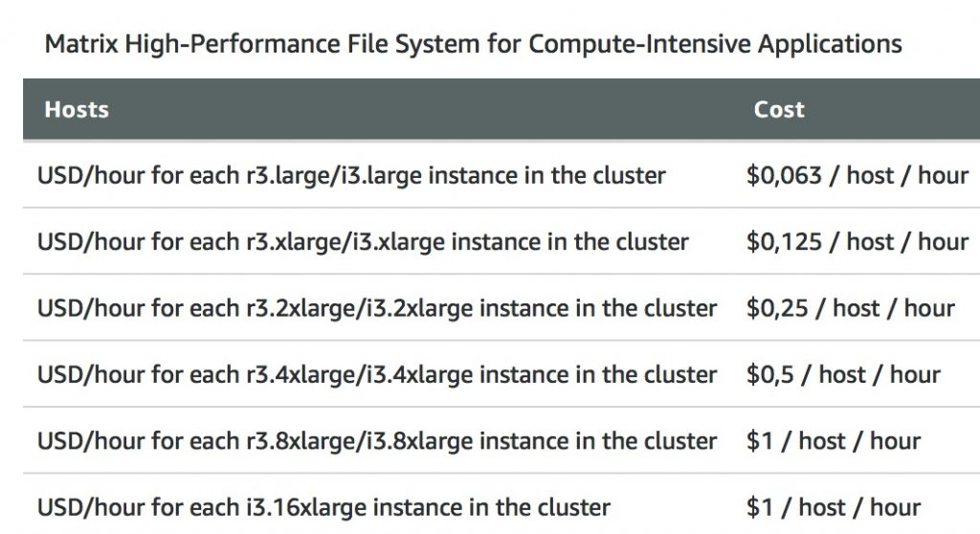This screenshot has width=980, height=534.
Task: Click 'USD/hour' in the first table row
Action: pos(91,176)
